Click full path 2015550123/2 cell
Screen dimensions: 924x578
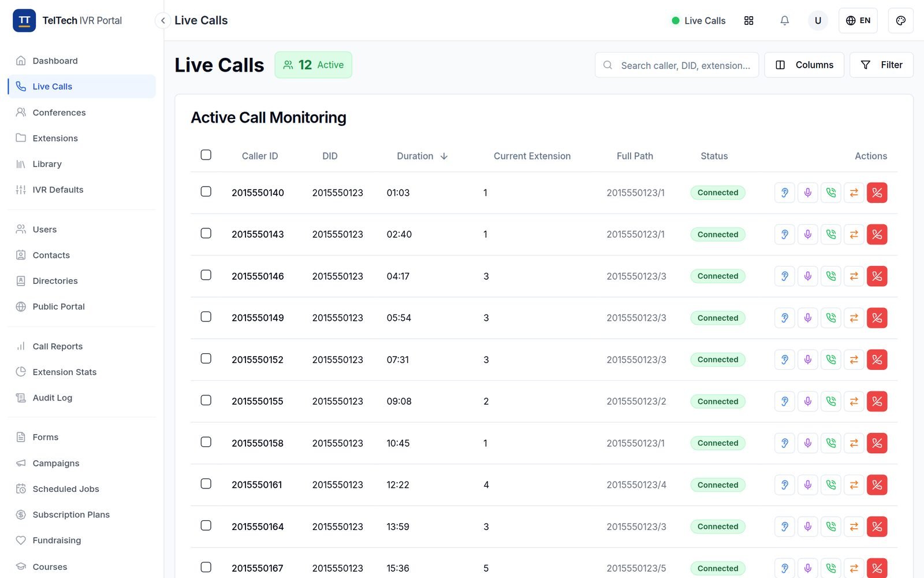(x=636, y=401)
